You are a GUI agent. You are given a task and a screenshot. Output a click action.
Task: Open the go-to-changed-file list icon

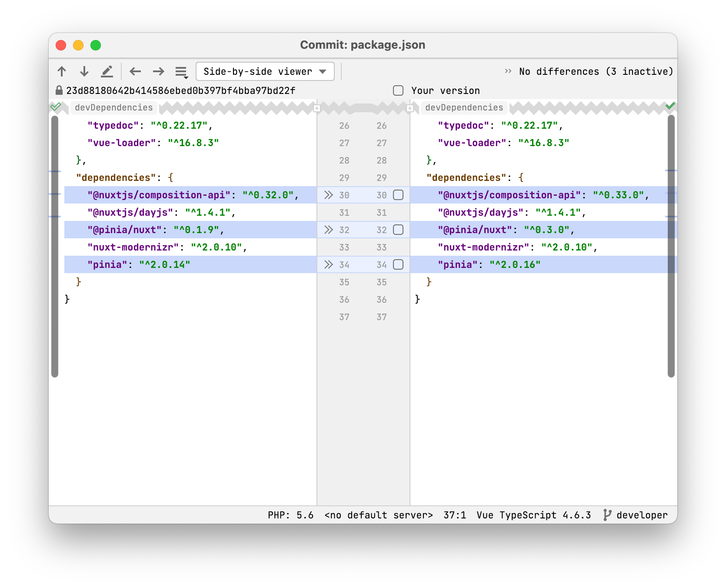[182, 72]
